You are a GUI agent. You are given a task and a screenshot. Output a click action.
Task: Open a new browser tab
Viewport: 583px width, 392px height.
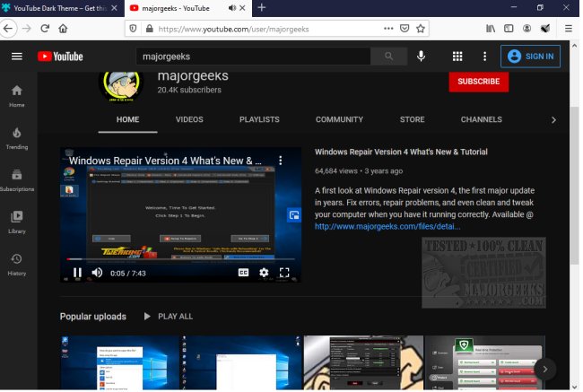tap(262, 8)
